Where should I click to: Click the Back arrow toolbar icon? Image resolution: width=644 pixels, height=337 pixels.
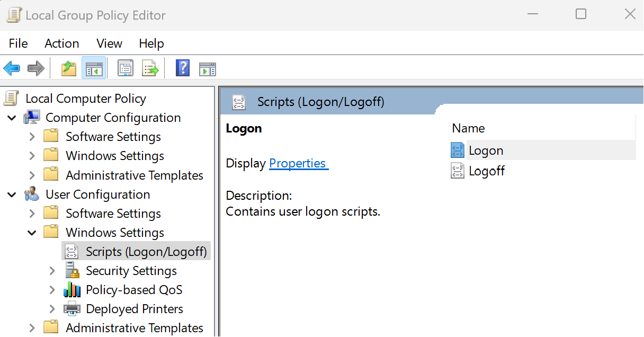(x=12, y=68)
